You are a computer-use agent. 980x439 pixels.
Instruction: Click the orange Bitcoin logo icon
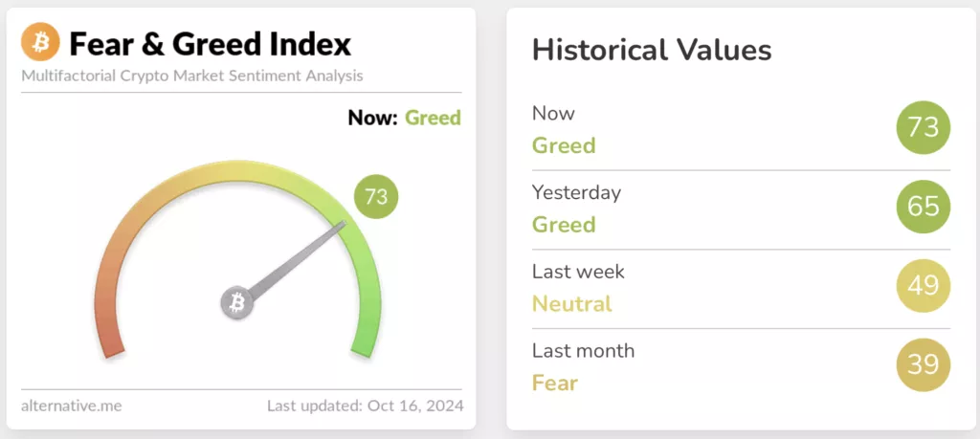click(x=40, y=43)
